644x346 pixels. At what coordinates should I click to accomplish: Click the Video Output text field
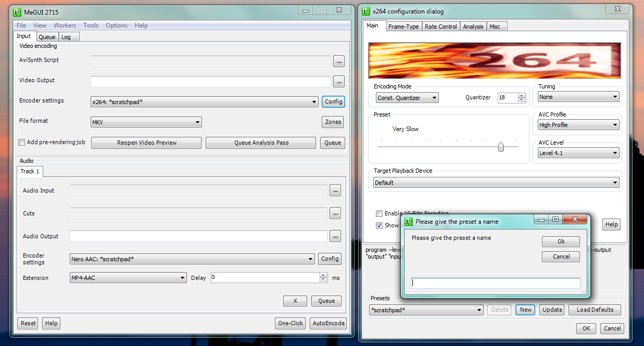click(x=211, y=82)
